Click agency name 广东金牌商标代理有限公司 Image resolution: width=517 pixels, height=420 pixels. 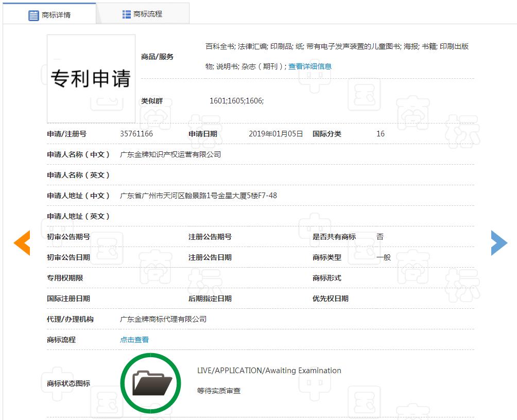(x=163, y=319)
